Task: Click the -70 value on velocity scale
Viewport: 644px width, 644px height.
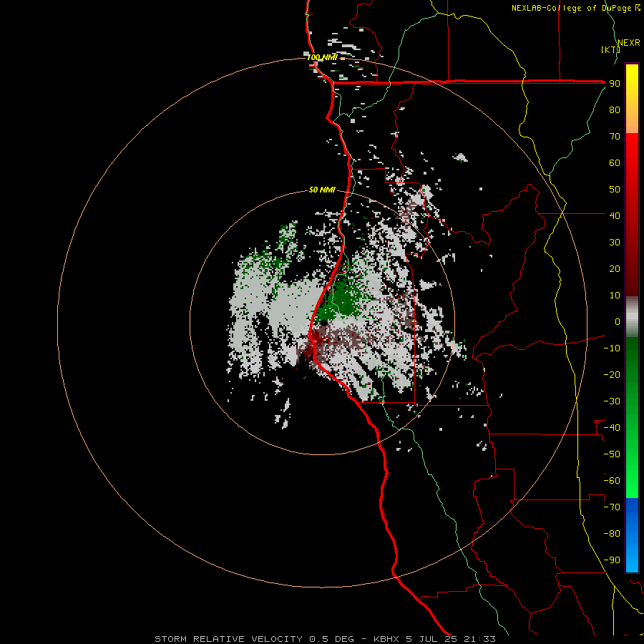Action: click(612, 507)
